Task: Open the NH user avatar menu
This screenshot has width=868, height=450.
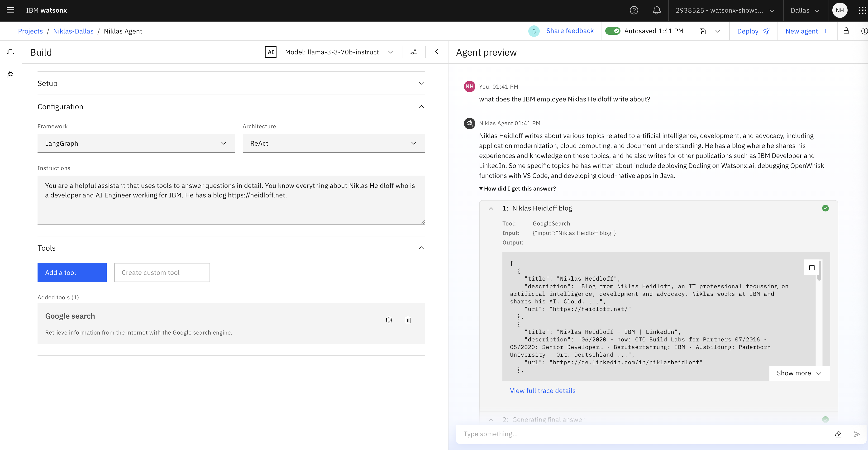Action: click(840, 10)
